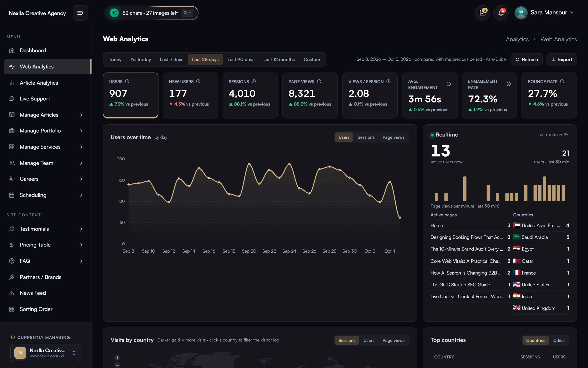This screenshot has width=588, height=368.
Task: Open the notifications bell icon
Action: point(501,13)
